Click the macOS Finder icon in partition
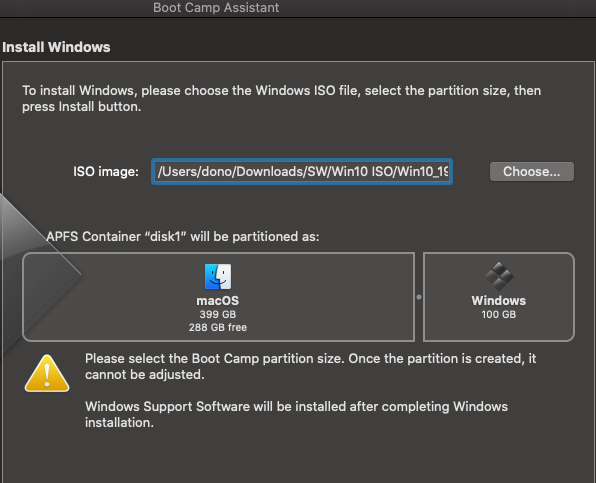The height and width of the screenshot is (483, 596). 218,277
